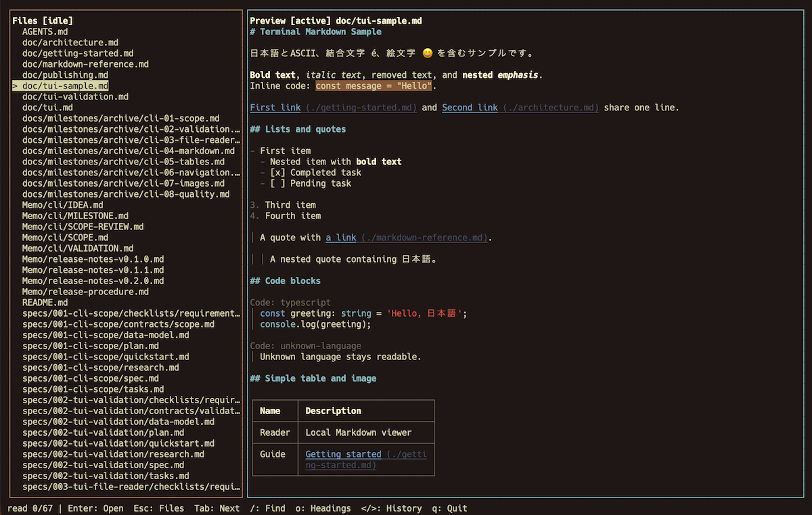Select cli-01-scope.md milestone archive file
812x515 pixels.
pyautogui.click(x=121, y=118)
